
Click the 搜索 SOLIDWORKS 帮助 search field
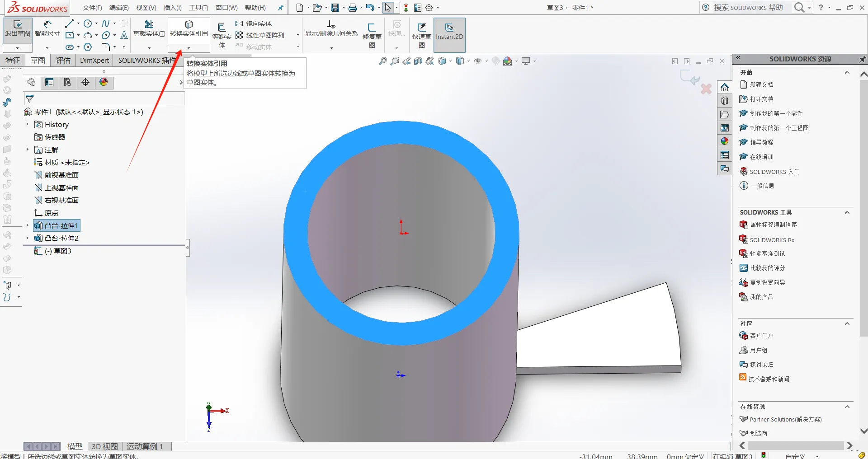[748, 8]
